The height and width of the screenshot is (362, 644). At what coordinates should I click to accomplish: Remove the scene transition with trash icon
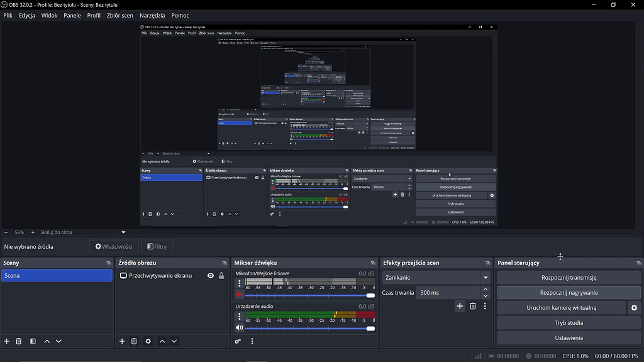tap(473, 306)
